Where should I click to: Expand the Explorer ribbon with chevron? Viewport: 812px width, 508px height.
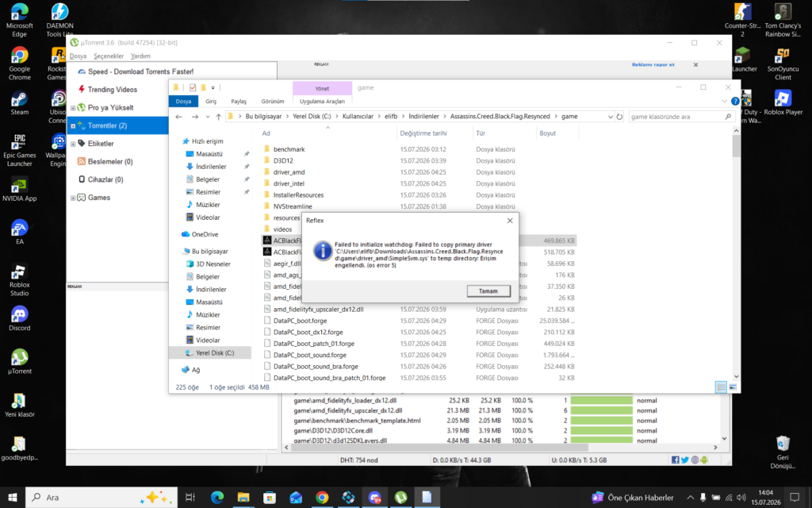coord(724,101)
